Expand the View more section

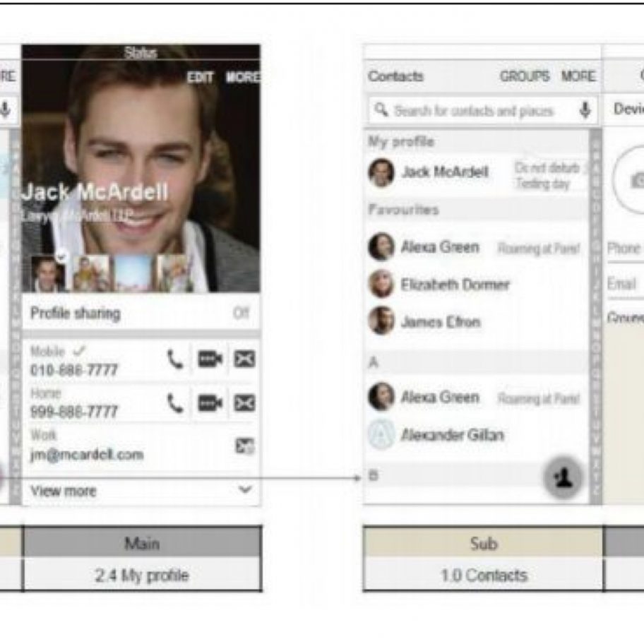click(x=245, y=490)
